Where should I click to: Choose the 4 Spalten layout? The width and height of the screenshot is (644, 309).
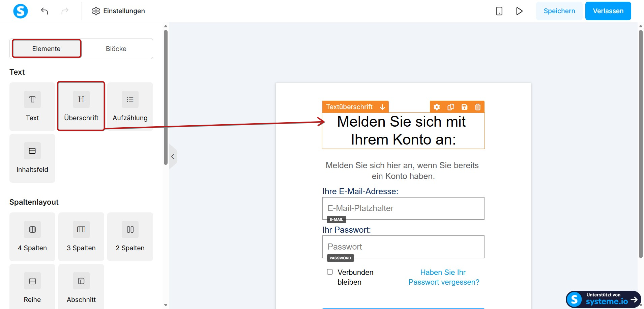pyautogui.click(x=32, y=236)
